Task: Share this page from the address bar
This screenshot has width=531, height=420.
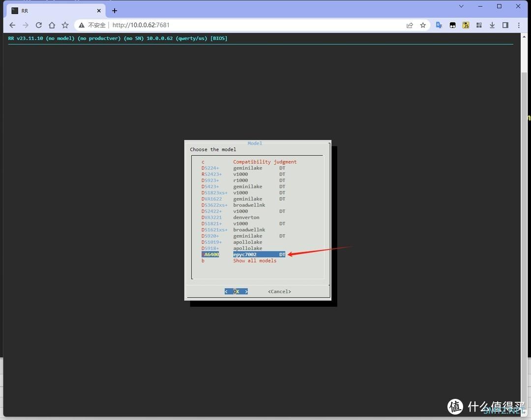Action: (410, 25)
